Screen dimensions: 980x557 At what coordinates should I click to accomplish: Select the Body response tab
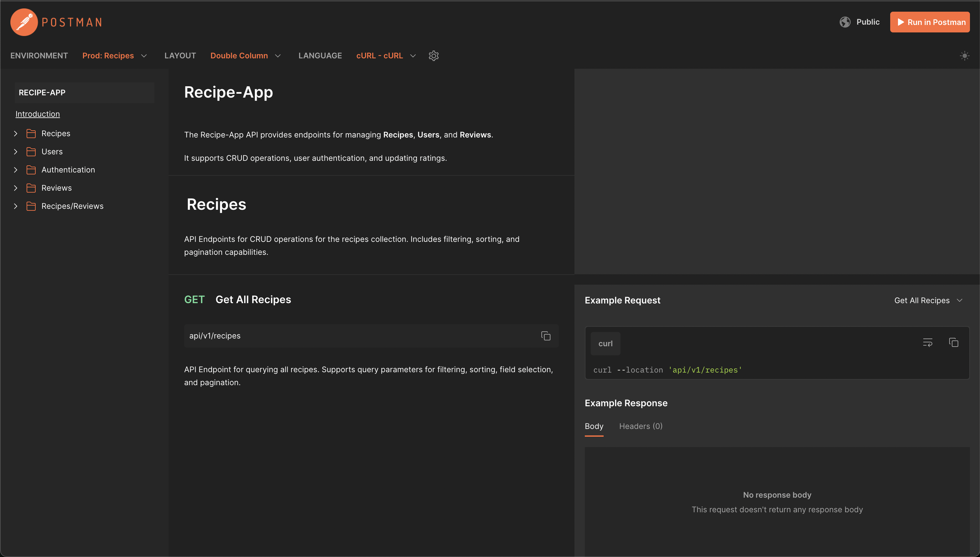(594, 426)
